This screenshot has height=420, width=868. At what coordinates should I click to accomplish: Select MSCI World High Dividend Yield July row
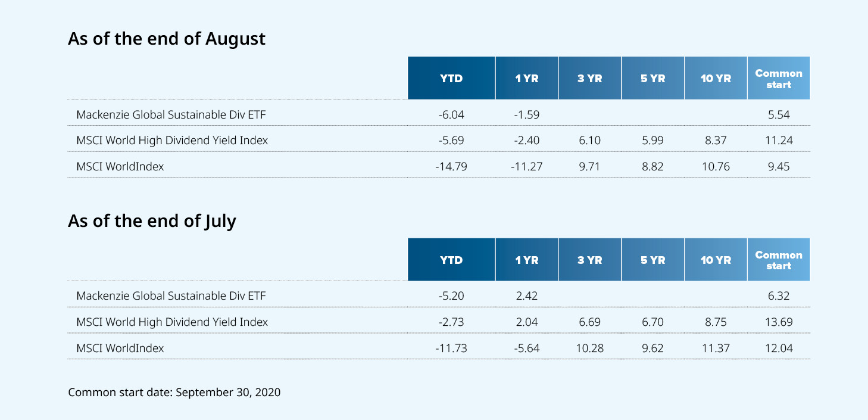439,322
